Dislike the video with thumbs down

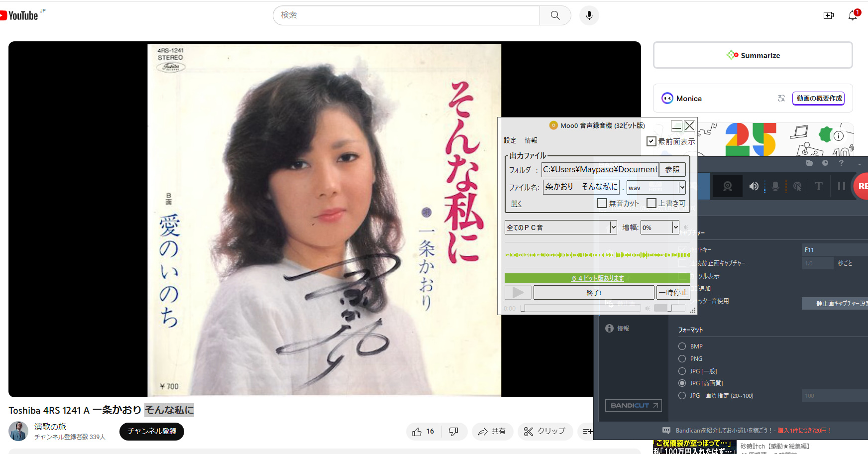pos(453,432)
